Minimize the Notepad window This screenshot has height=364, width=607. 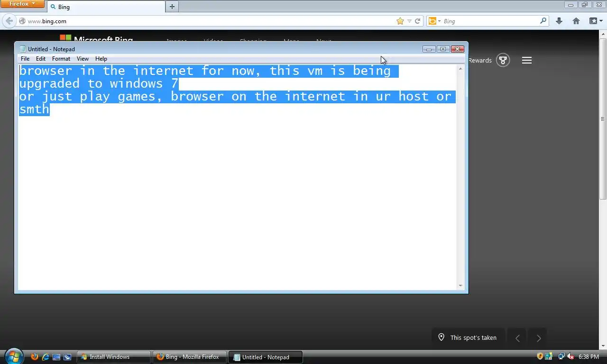pos(429,49)
